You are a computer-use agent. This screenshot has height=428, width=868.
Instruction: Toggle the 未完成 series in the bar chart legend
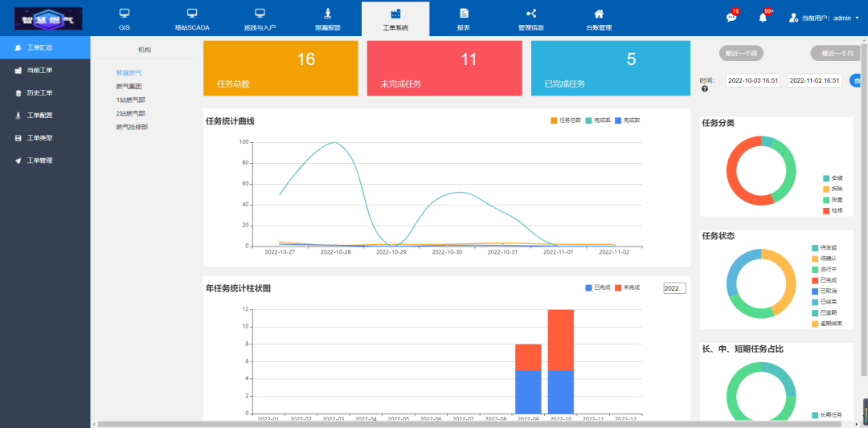[627, 287]
